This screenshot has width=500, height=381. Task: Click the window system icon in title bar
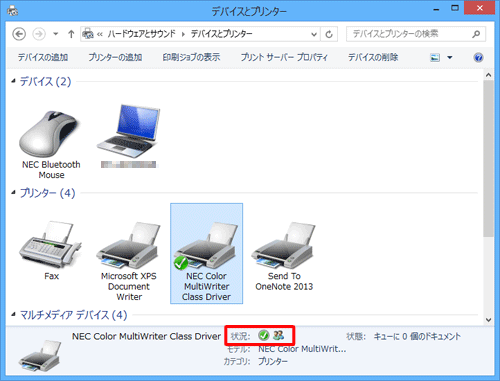tap(13, 11)
